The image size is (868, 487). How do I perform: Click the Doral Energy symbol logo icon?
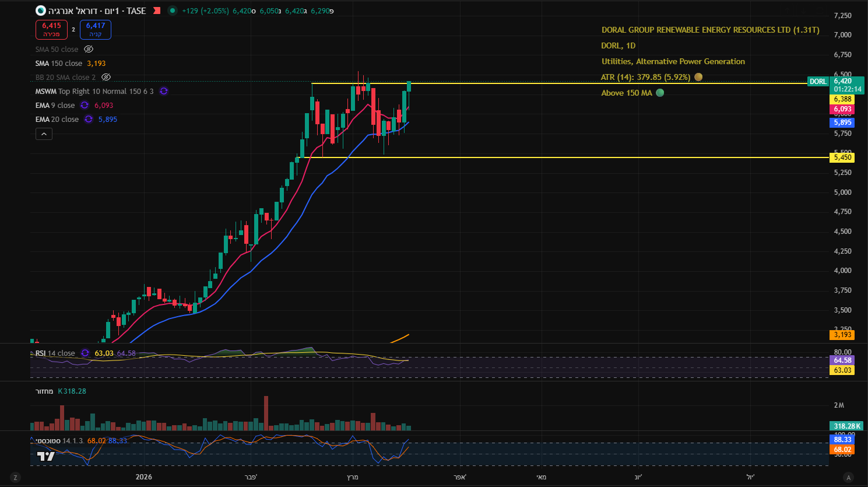[41, 10]
